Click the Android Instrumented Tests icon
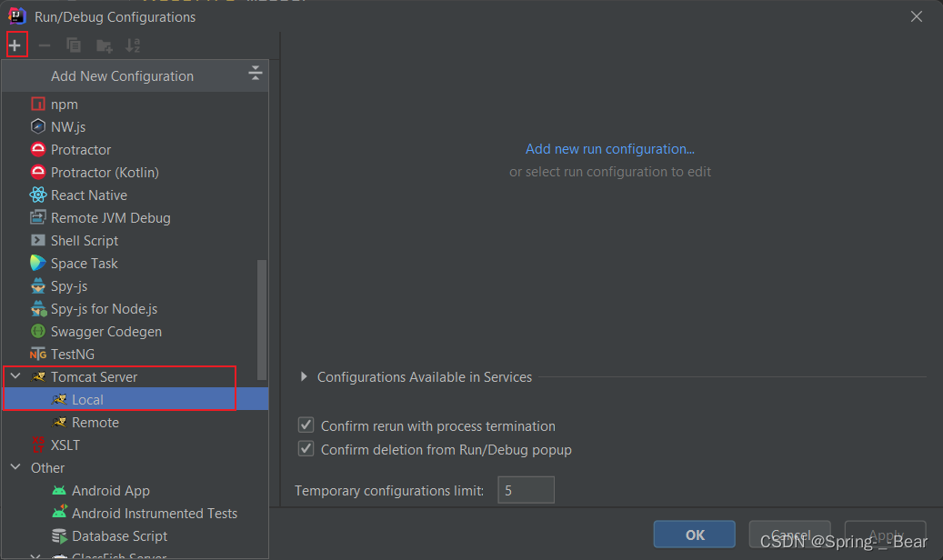The image size is (943, 560). tap(59, 513)
